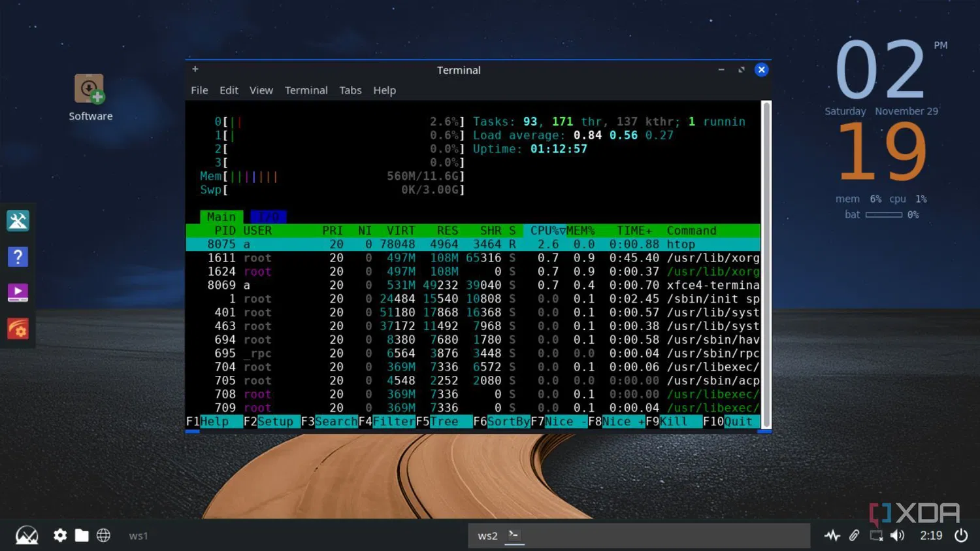Viewport: 980px width, 551px height.
Task: Open the activity monitor tray icon
Action: click(832, 536)
